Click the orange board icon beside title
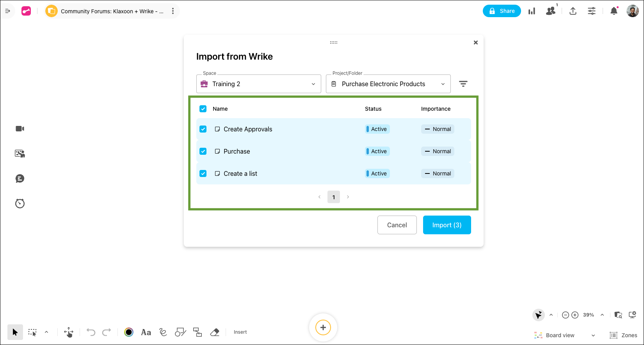 [51, 11]
